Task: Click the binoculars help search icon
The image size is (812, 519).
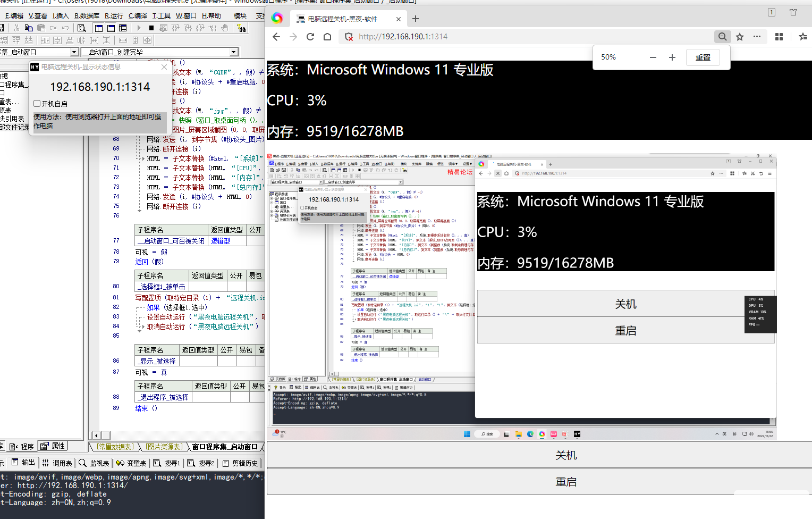Action: coord(241,28)
